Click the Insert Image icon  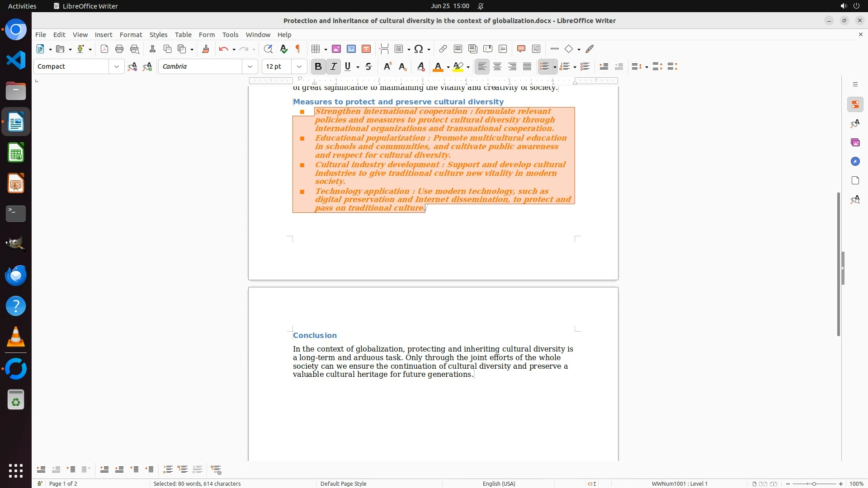click(x=336, y=49)
